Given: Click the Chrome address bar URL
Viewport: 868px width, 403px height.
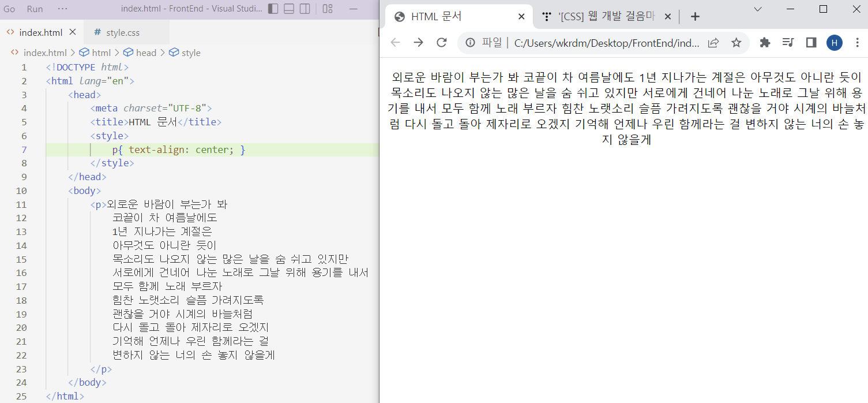Looking at the screenshot, I should coord(607,43).
